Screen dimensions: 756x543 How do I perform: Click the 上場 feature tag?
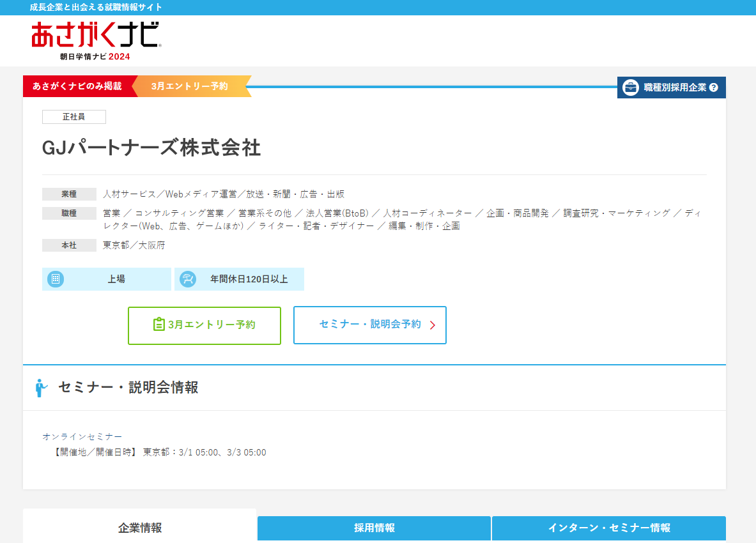pyautogui.click(x=107, y=279)
